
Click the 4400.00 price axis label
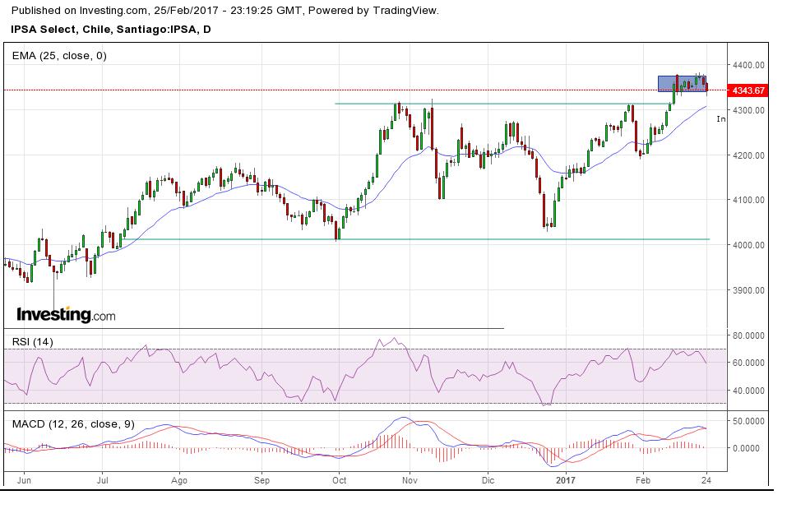coord(748,65)
